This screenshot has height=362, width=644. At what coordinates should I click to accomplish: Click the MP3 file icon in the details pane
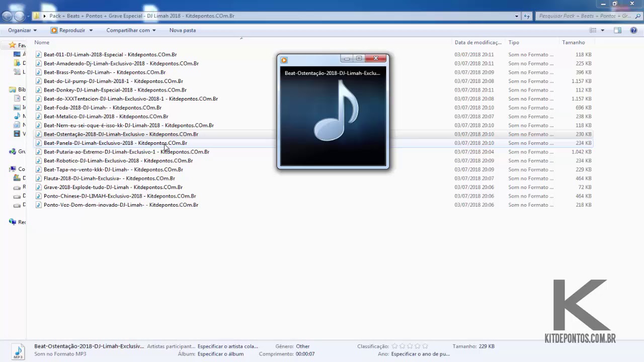pyautogui.click(x=18, y=351)
